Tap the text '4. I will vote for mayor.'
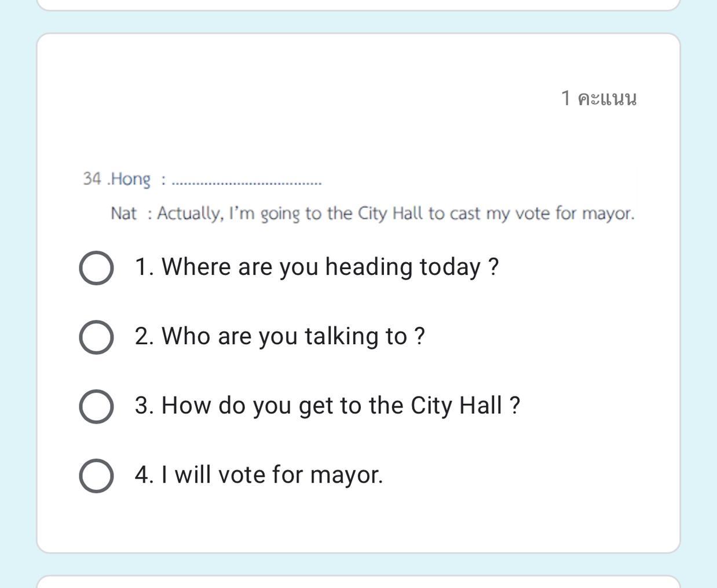 tap(259, 475)
